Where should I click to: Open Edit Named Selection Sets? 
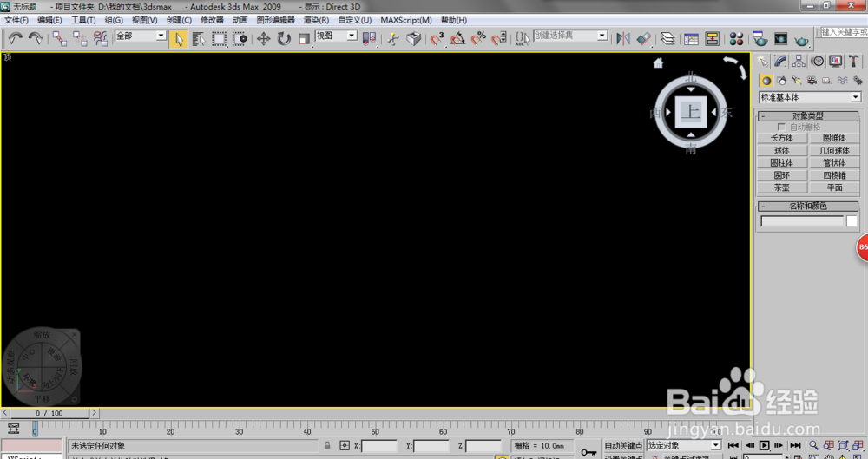pyautogui.click(x=522, y=39)
